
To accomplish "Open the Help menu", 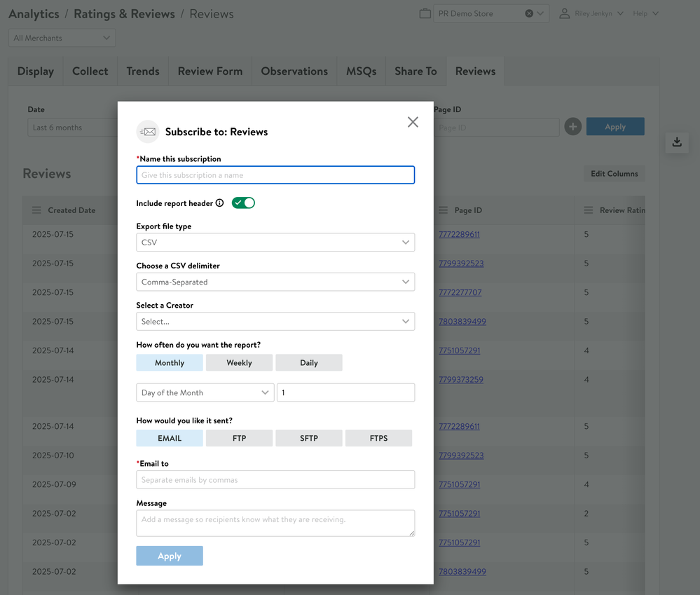I will [645, 13].
